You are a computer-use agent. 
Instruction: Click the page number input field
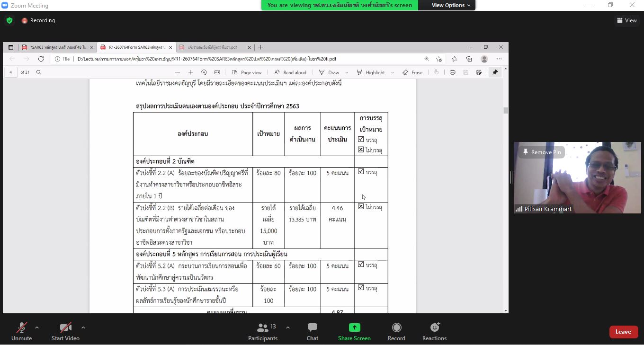10,72
